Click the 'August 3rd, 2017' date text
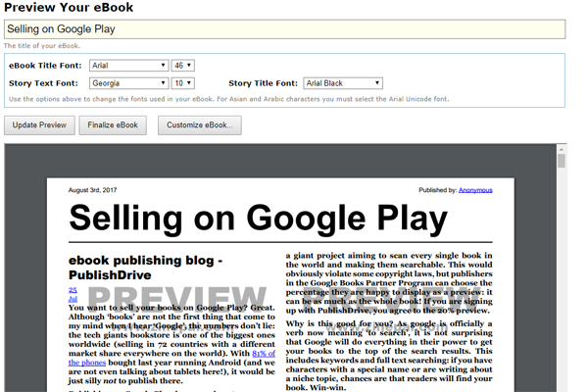Screen dimensions: 588x392 (x=93, y=190)
